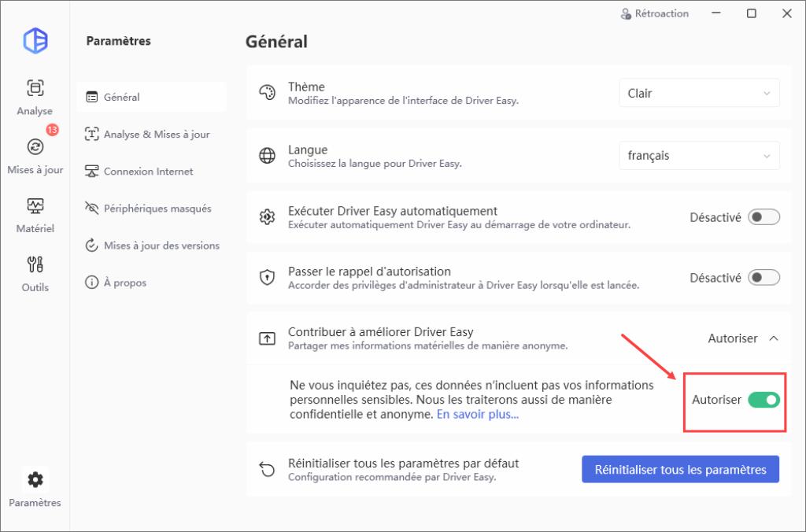Collapse the Contribuer section chevron

coord(774,338)
